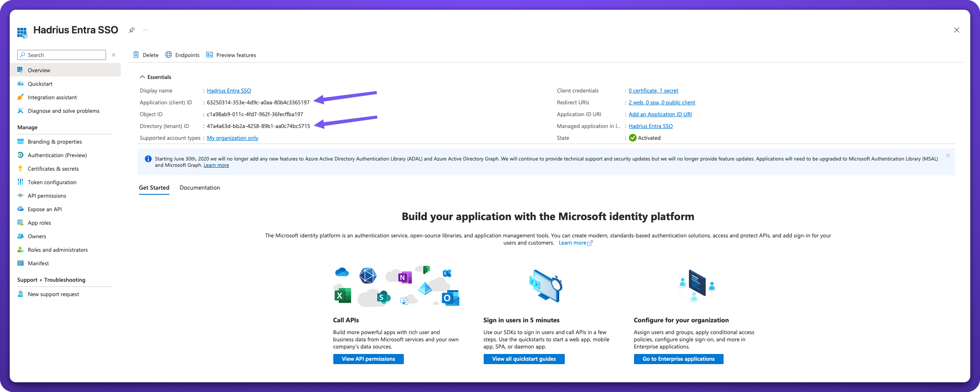
Task: Switch to the Documentation tab
Action: tap(200, 188)
